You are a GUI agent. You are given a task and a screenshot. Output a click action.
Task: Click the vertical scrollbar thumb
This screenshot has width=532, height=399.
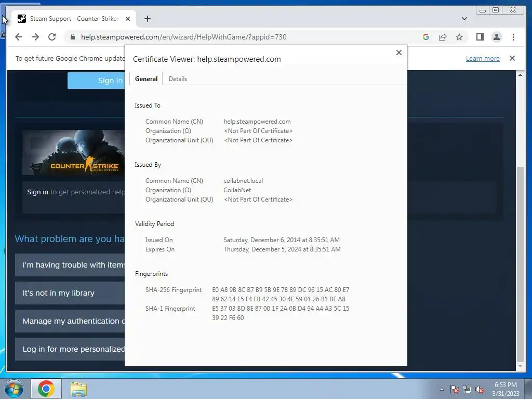[520, 264]
